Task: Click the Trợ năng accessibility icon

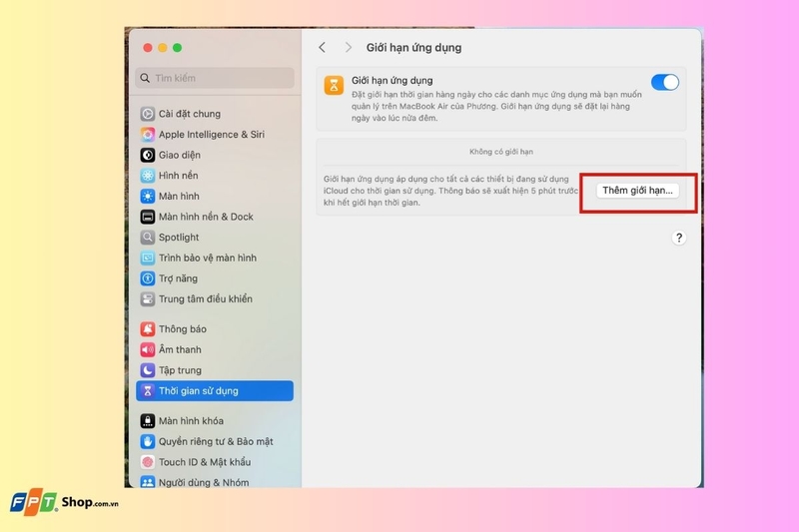Action: (147, 278)
